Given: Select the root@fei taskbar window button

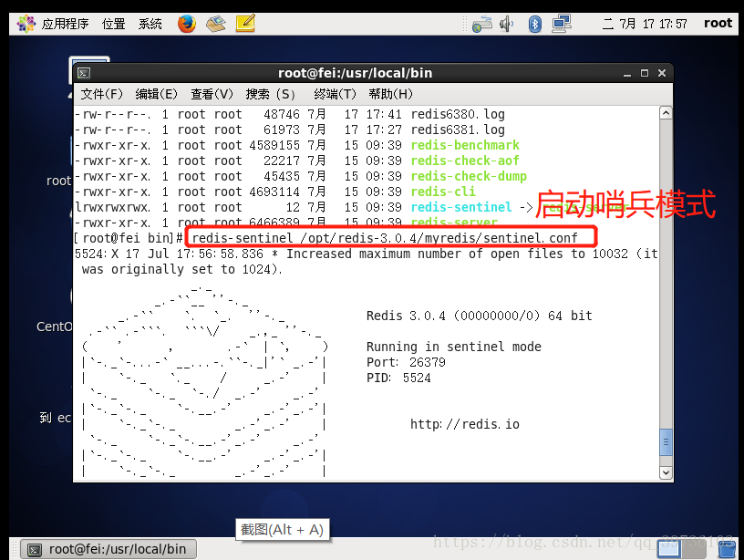Looking at the screenshot, I should pos(109,549).
